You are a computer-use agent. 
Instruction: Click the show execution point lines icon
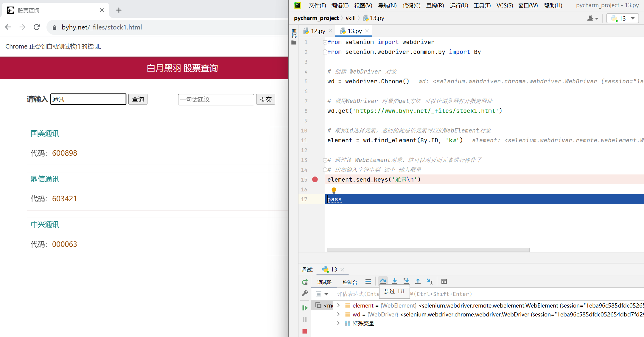[x=368, y=281]
